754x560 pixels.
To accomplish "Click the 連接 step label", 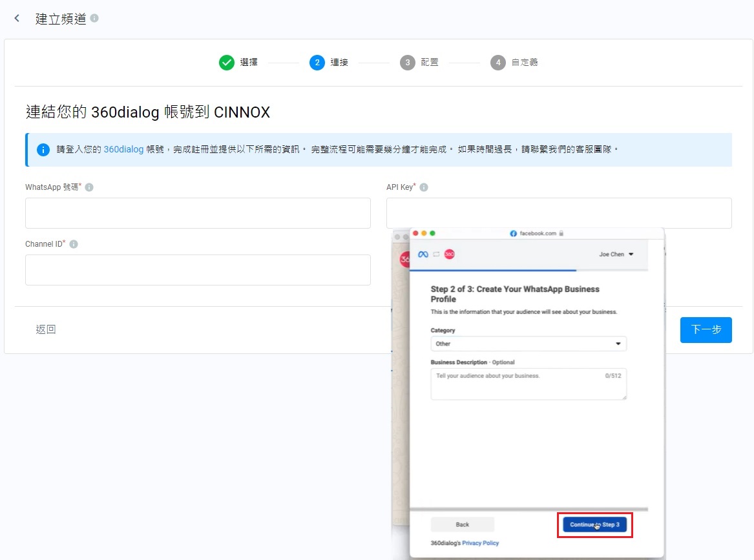I will (x=339, y=63).
